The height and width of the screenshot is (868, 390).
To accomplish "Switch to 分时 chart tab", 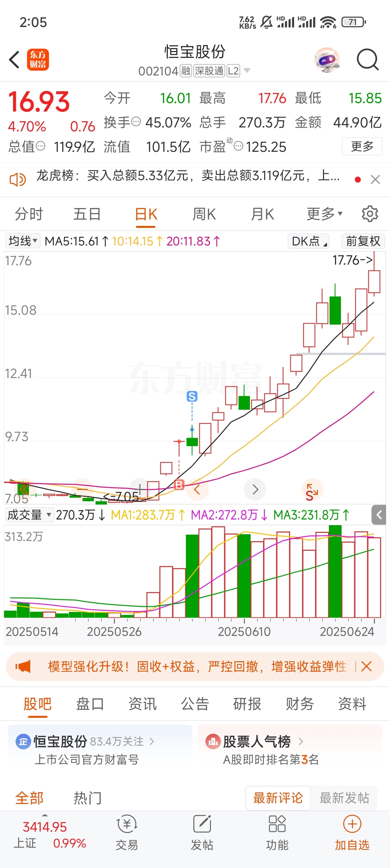I will 29,214.
